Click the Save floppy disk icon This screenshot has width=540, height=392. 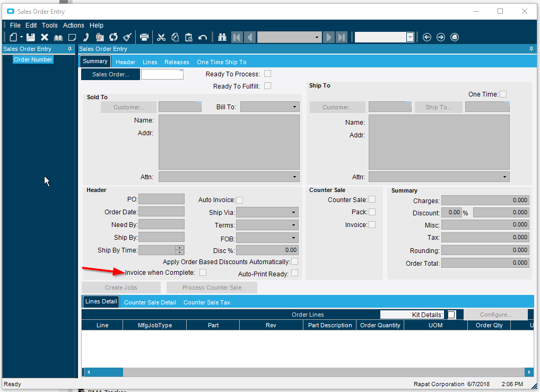pyautogui.click(x=31, y=37)
